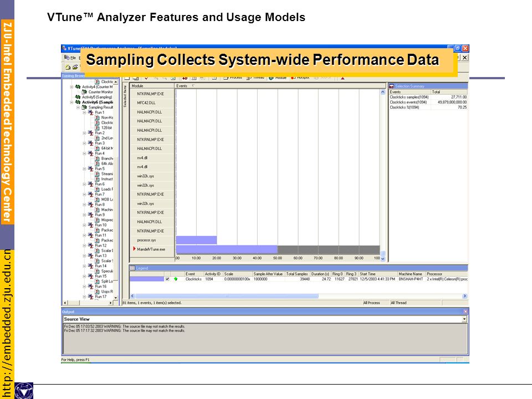
Task: Open the 2nd Level event result icon
Action: [x=97, y=138]
